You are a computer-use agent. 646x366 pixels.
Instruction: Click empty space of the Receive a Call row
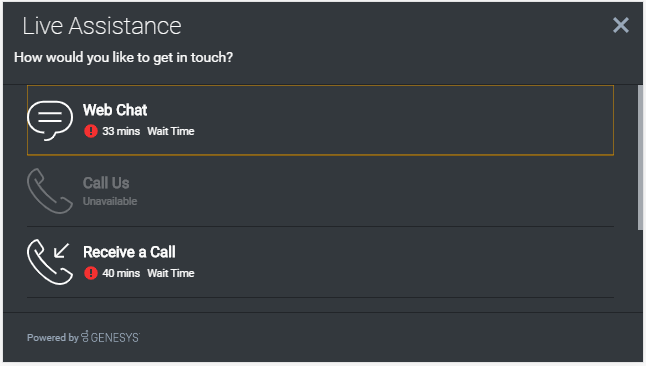[x=404, y=262]
